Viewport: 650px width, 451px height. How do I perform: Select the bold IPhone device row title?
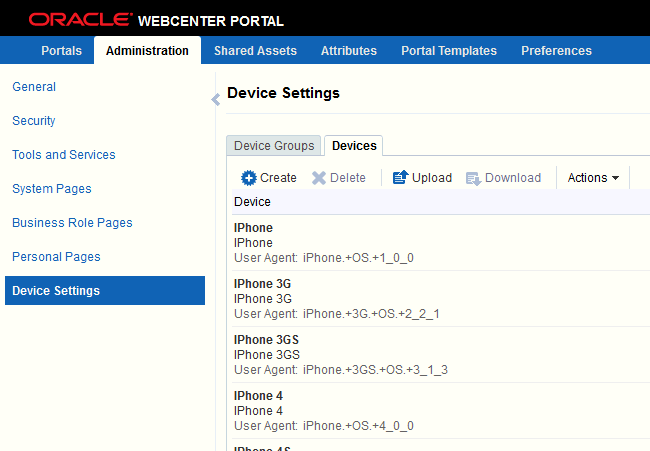click(x=253, y=228)
